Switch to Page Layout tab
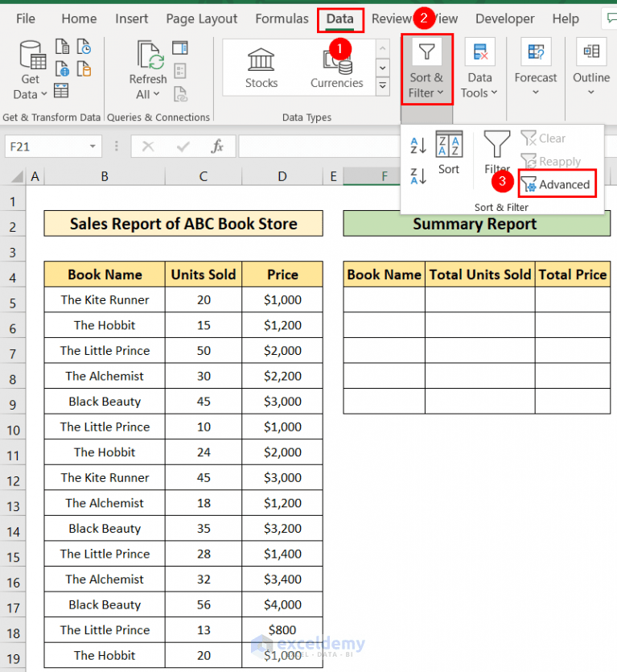The width and height of the screenshot is (617, 672). [x=201, y=19]
